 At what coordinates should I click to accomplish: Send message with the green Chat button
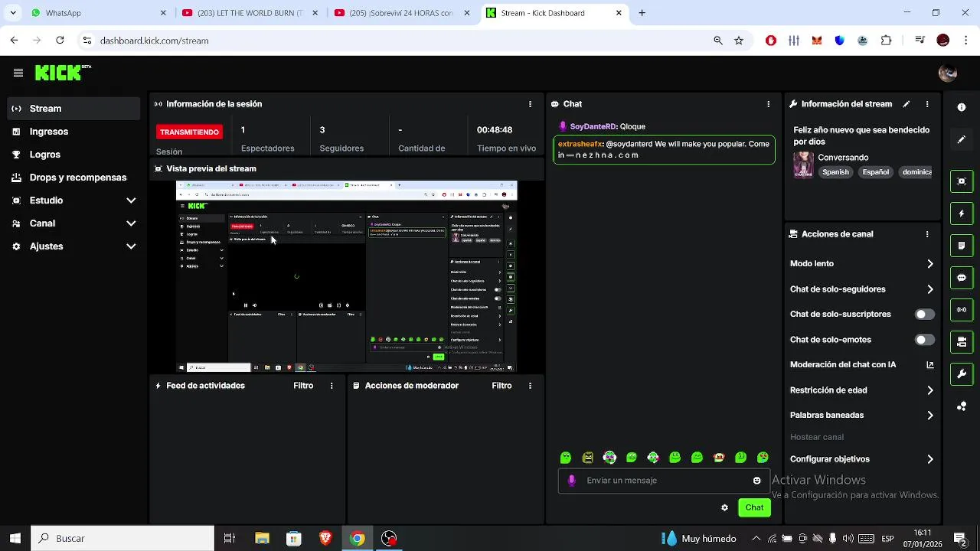(754, 507)
